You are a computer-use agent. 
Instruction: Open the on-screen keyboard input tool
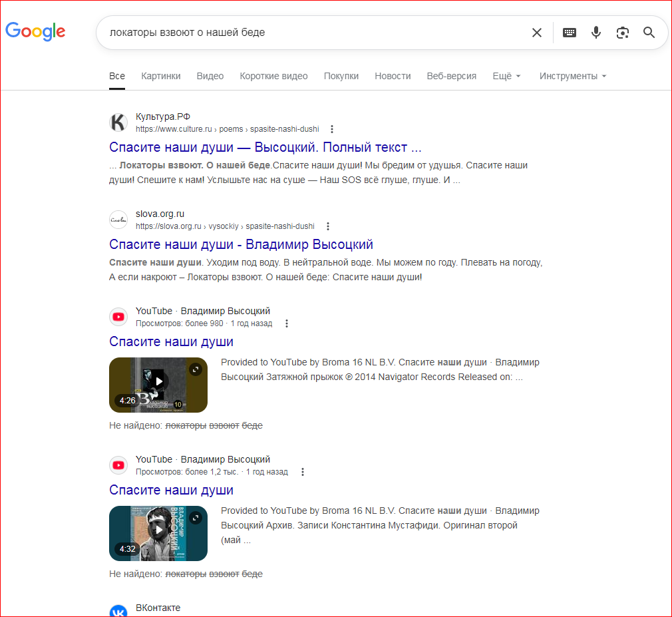click(570, 33)
